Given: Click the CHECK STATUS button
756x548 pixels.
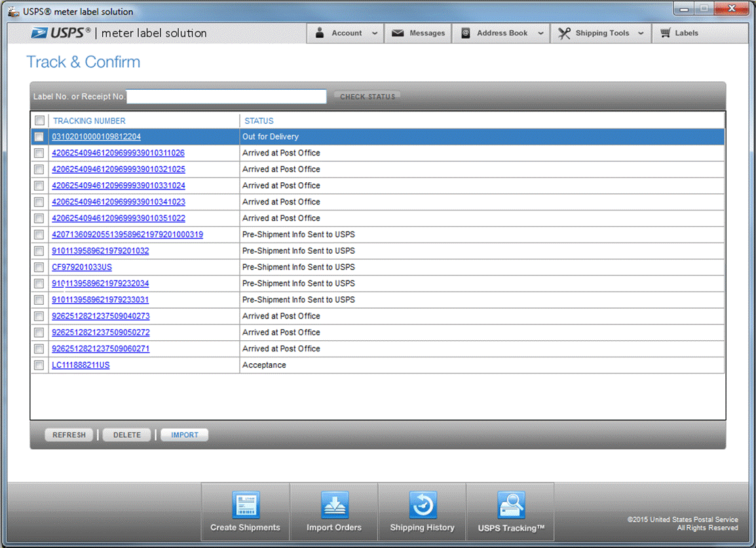Looking at the screenshot, I should 368,96.
